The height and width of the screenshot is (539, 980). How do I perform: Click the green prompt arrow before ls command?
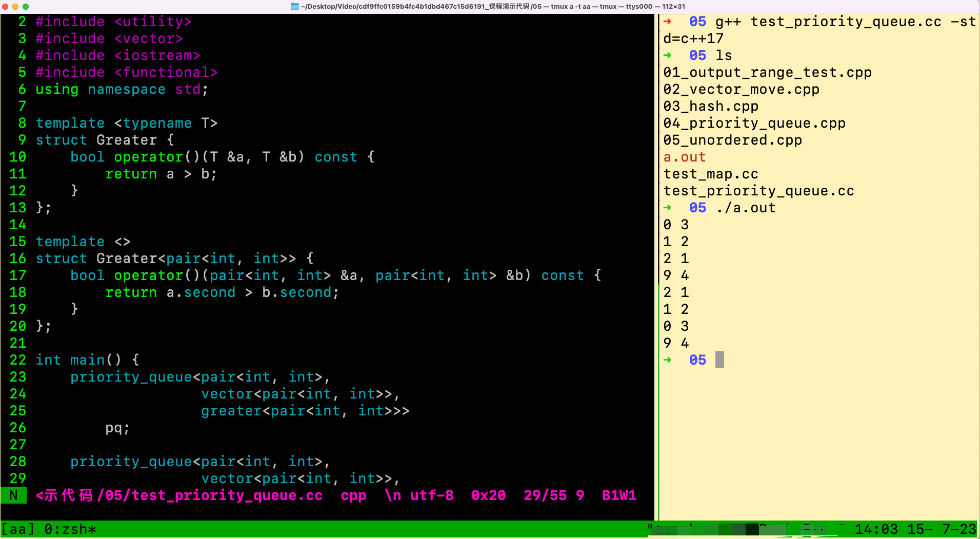click(667, 55)
